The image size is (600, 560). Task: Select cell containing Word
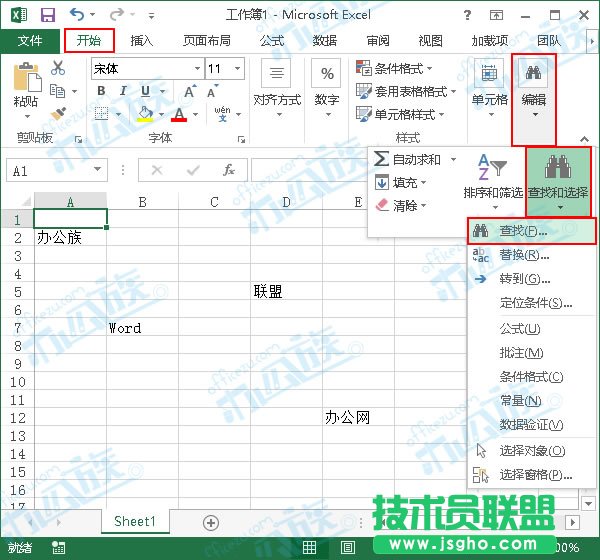coord(142,328)
